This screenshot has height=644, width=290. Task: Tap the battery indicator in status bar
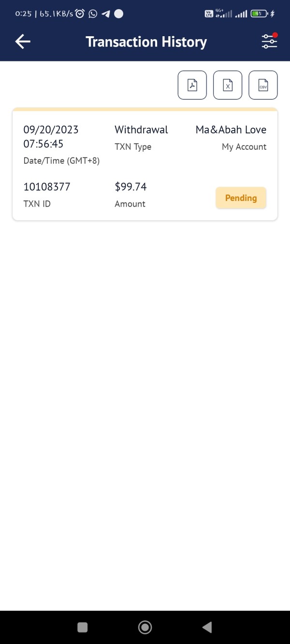click(x=260, y=14)
